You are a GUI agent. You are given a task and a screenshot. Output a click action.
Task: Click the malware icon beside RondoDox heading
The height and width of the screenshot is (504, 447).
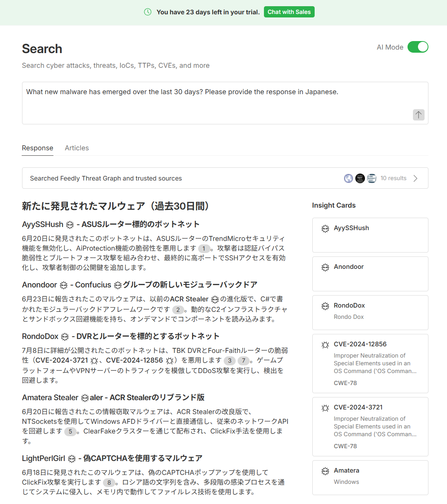(x=65, y=337)
